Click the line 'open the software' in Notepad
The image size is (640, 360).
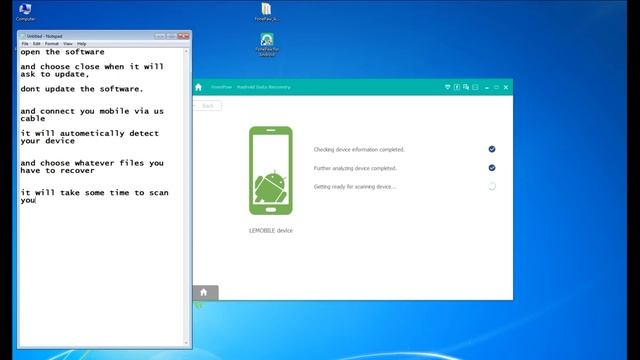coord(62,52)
